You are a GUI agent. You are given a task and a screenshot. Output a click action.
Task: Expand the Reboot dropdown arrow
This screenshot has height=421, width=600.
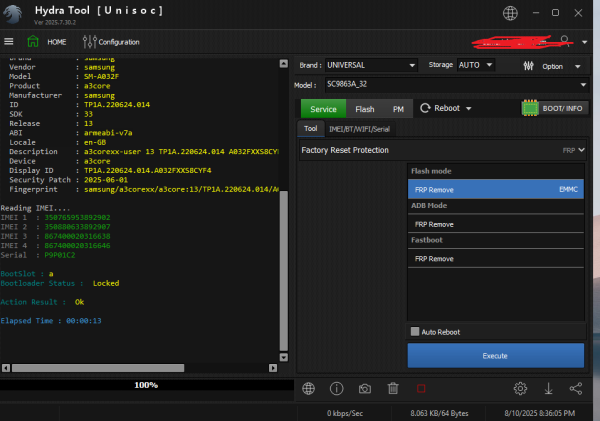point(468,109)
